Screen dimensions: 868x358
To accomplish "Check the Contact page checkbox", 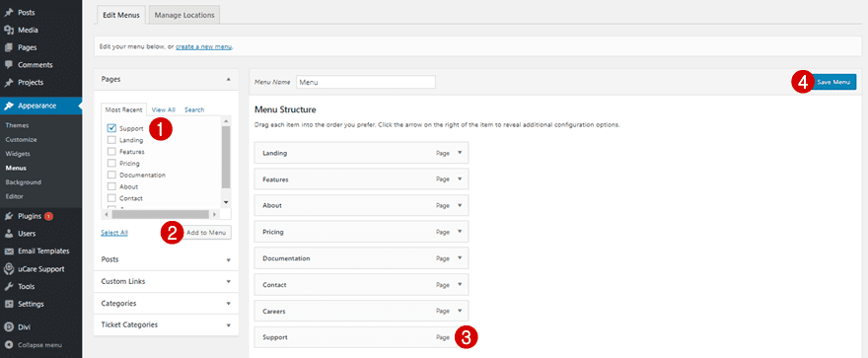I will pyautogui.click(x=111, y=198).
